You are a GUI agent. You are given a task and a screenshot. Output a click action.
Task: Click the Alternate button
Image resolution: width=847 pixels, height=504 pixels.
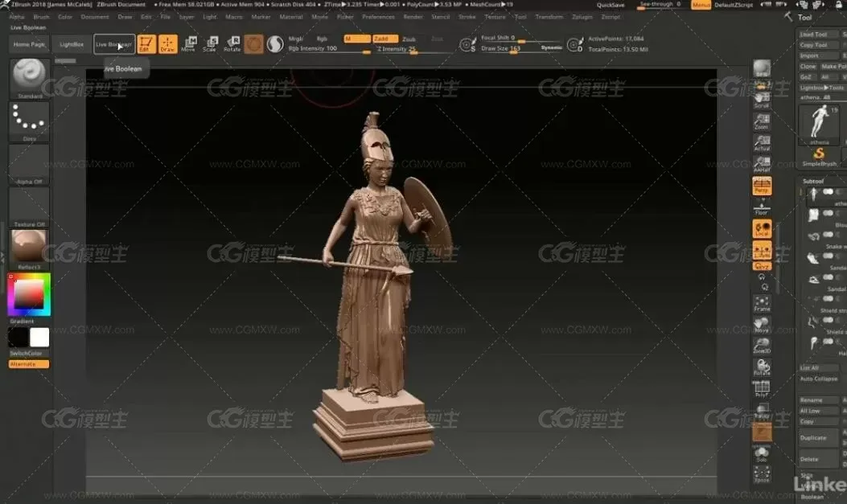(29, 364)
